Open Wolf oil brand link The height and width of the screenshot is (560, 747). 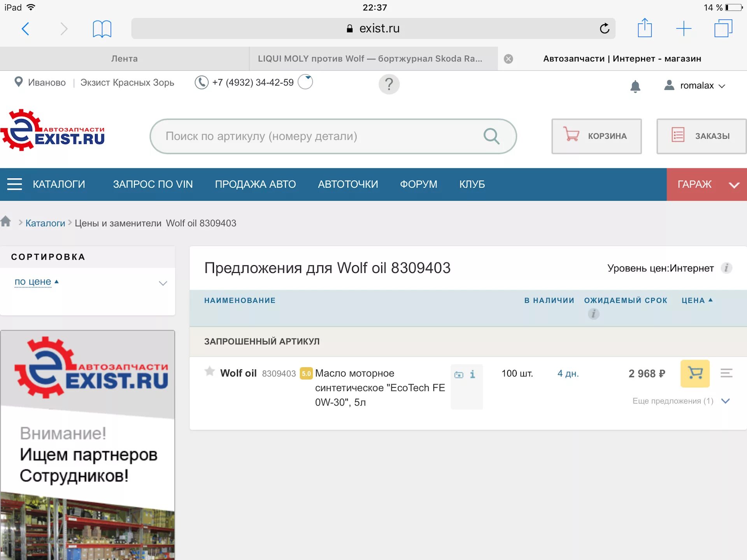pyautogui.click(x=238, y=373)
